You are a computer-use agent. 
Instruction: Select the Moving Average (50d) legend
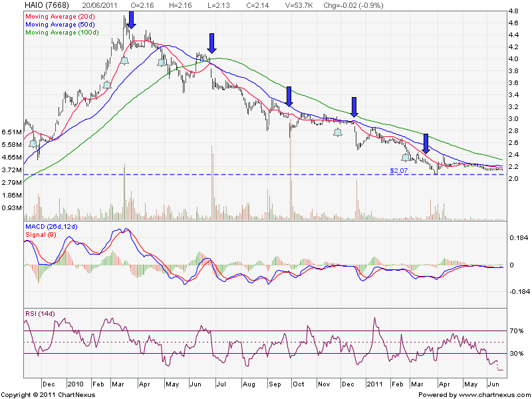[x=60, y=25]
